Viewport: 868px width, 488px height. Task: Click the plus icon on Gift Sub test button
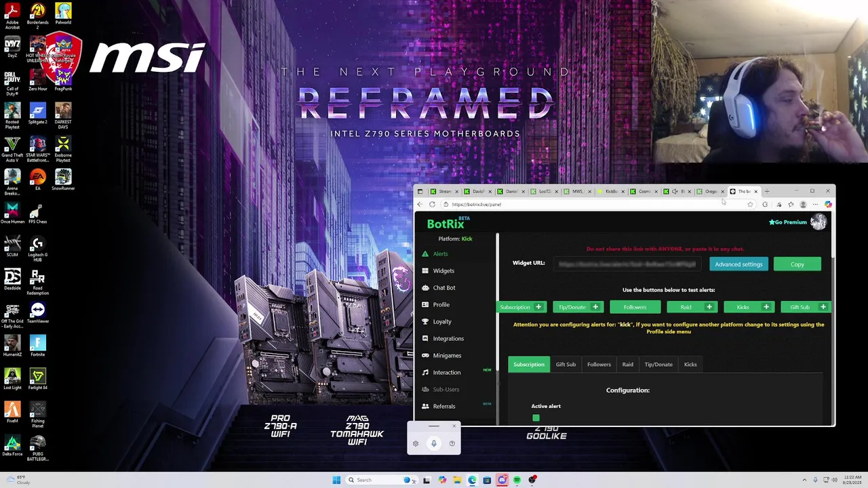click(x=823, y=307)
